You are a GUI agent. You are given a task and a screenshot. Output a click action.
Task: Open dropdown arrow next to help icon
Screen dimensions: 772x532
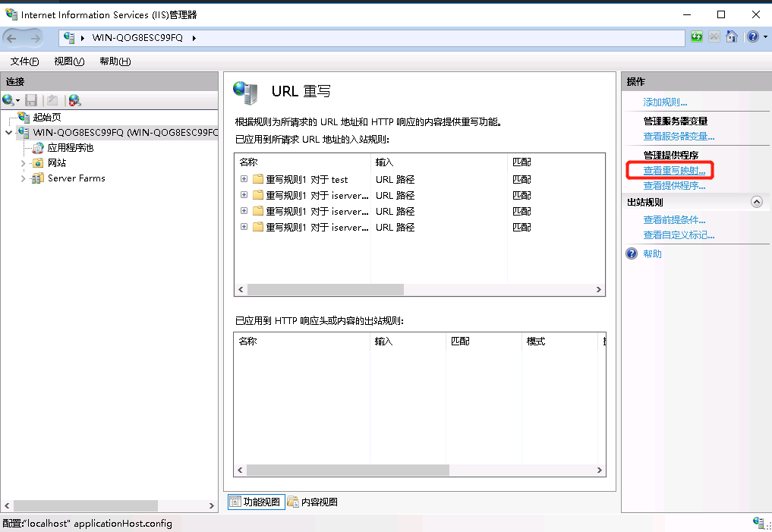pos(765,37)
